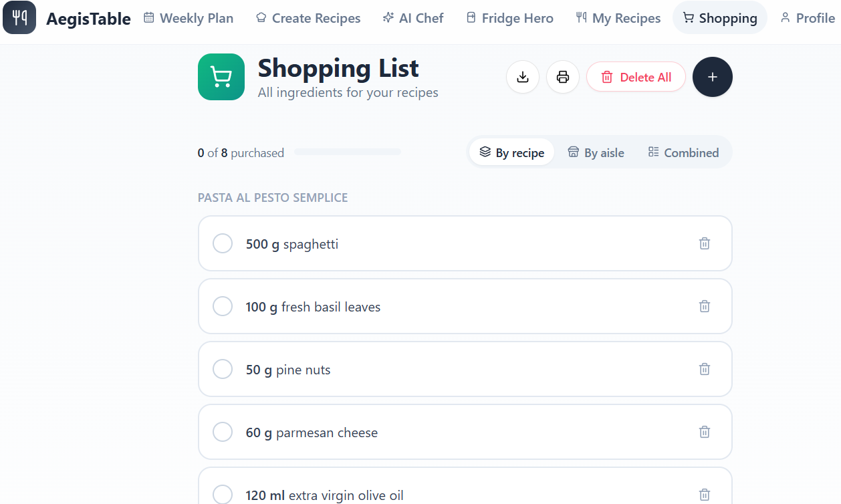The width and height of the screenshot is (841, 504).
Task: Open the Weekly Plan page
Action: pyautogui.click(x=189, y=18)
